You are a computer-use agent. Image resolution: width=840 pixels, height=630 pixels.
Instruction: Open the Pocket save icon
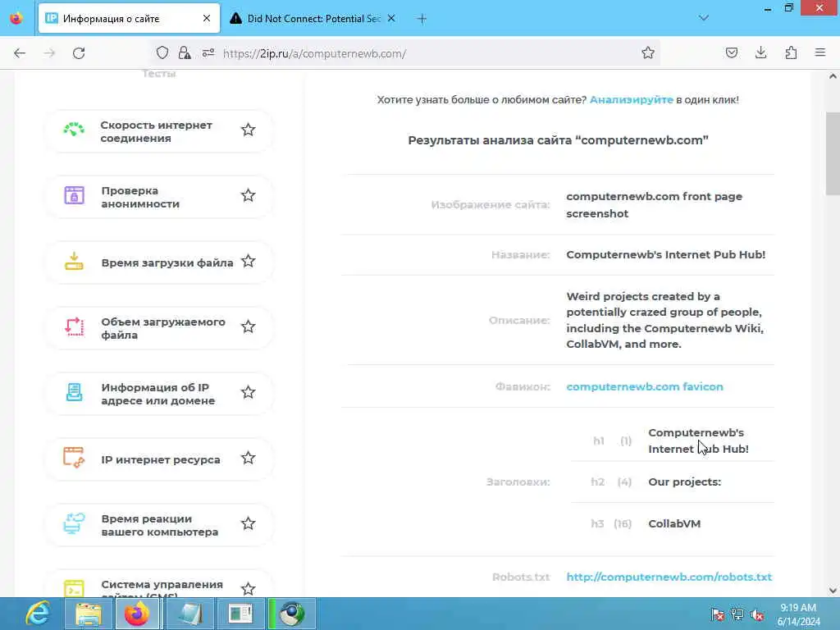(x=731, y=52)
